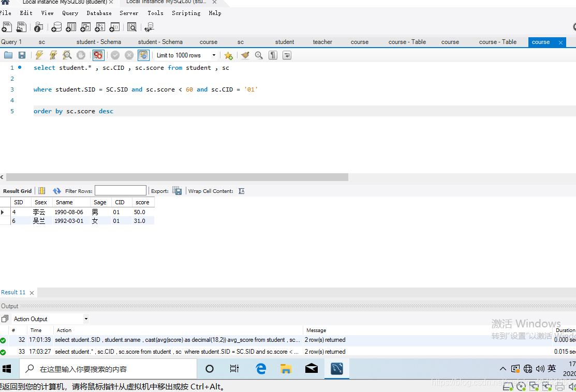Copy output panel icon beside Action Output

[x=5, y=319]
